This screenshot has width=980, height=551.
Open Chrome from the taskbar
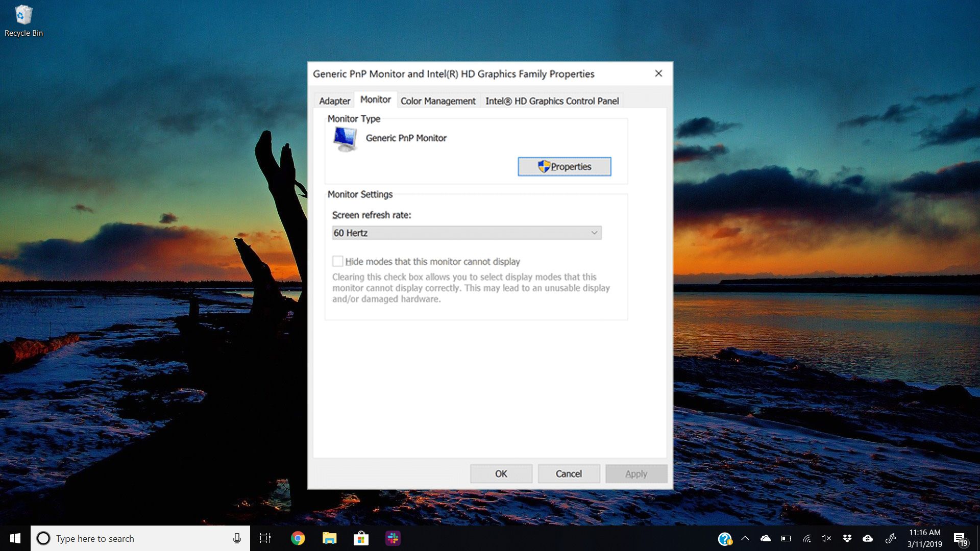click(296, 538)
